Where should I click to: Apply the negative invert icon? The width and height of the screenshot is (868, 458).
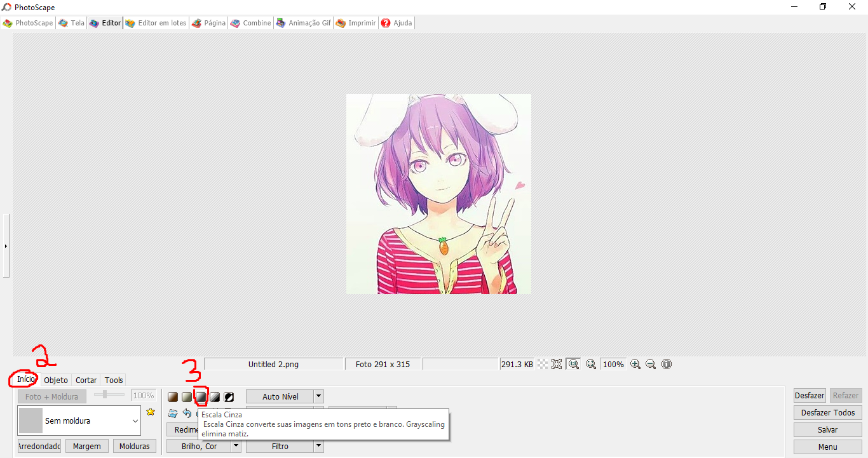pos(229,397)
